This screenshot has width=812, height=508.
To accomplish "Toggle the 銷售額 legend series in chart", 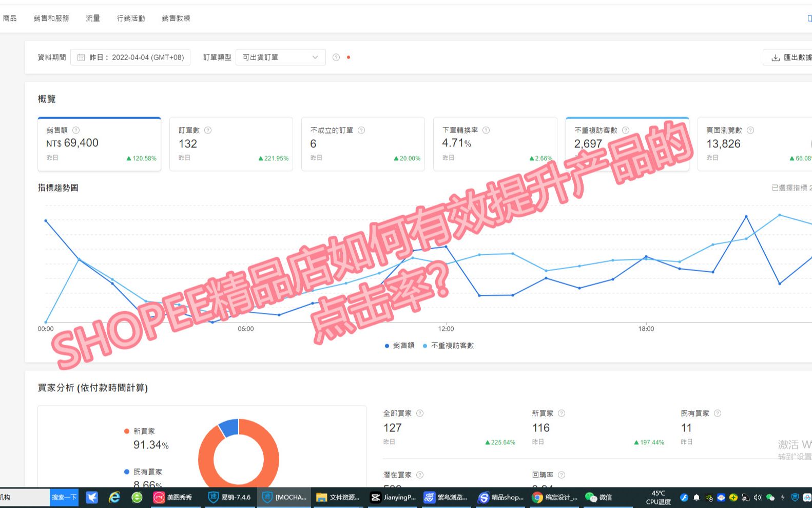I will coord(399,346).
